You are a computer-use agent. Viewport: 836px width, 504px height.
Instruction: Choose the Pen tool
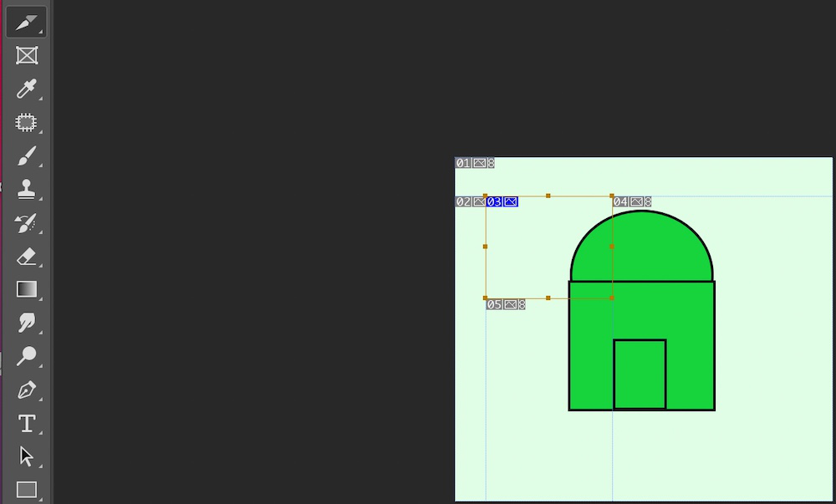(26, 390)
